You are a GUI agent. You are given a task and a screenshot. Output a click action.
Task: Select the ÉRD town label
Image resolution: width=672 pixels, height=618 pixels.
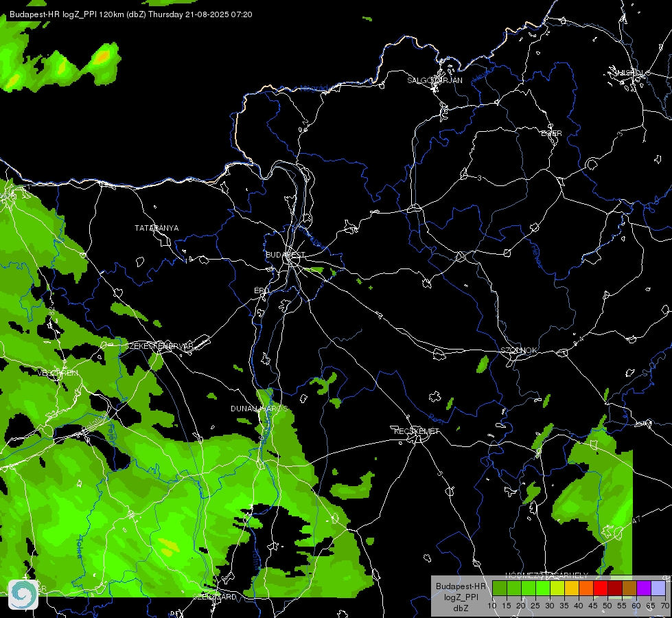click(x=262, y=290)
